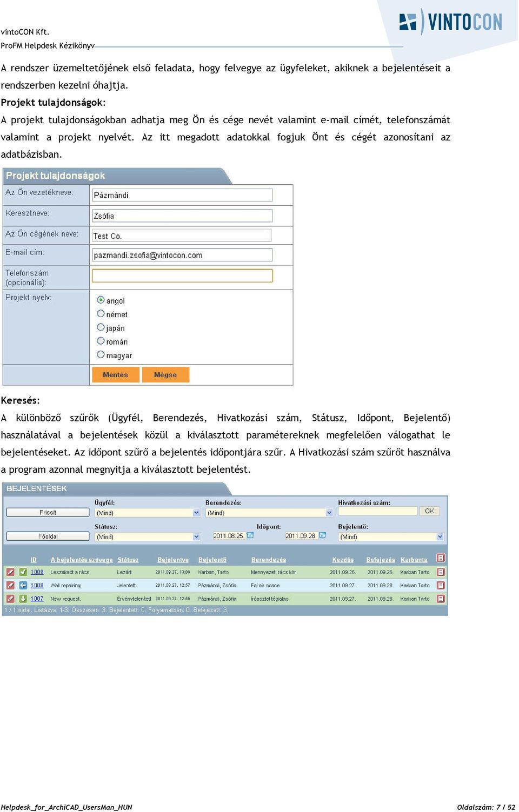519x812 pixels.
Task: Click the Keresztneve field containing Zsófia
Action: click(182, 216)
